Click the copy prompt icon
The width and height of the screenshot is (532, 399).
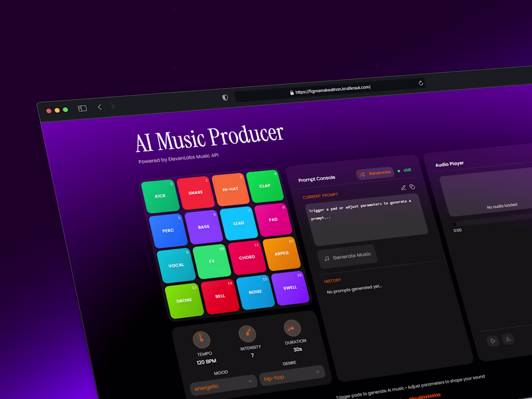tap(412, 187)
